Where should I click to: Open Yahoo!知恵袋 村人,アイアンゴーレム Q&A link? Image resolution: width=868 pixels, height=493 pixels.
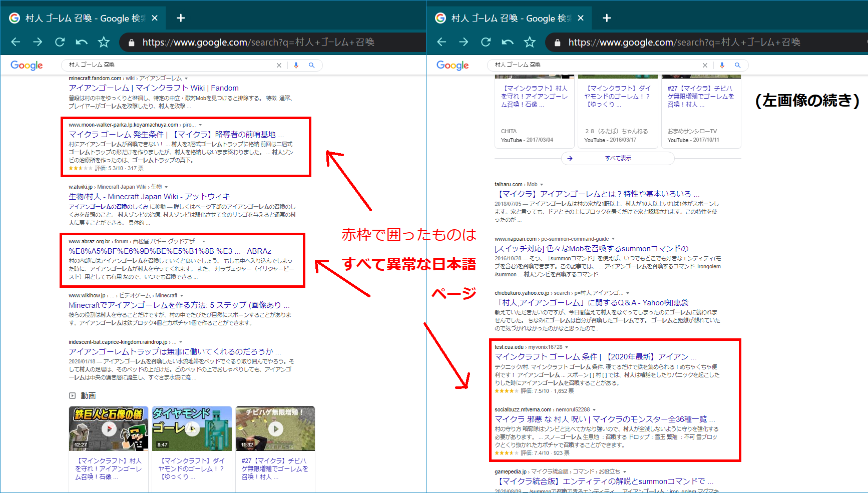click(592, 303)
